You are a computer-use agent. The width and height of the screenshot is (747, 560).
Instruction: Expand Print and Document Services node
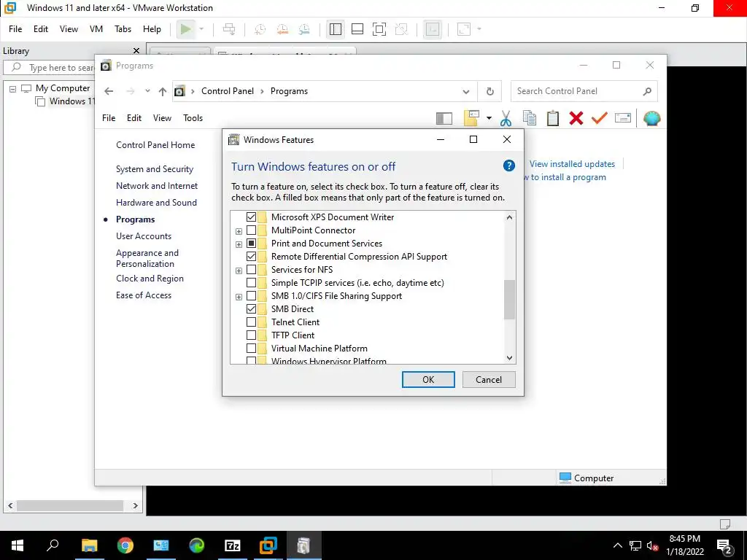[x=239, y=244]
